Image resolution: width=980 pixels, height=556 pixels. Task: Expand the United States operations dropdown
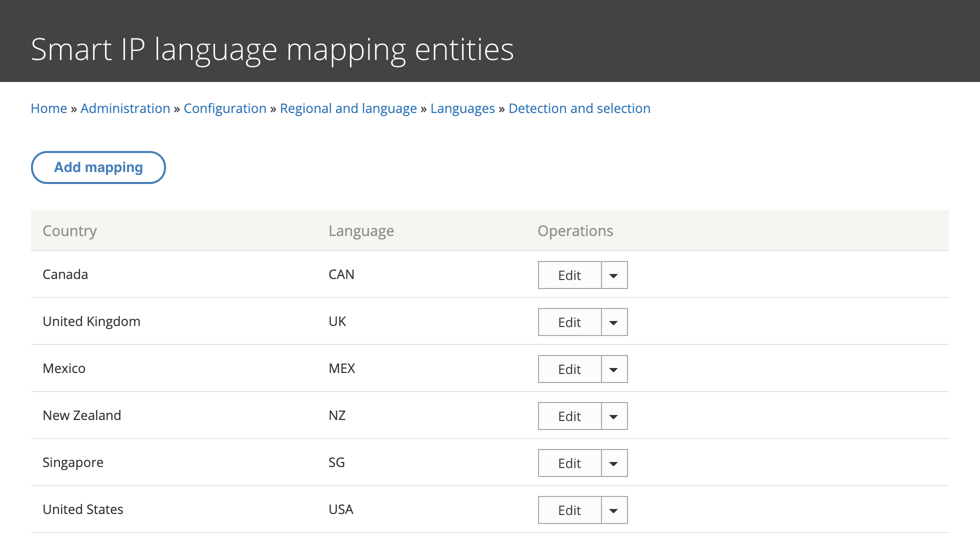coord(613,510)
